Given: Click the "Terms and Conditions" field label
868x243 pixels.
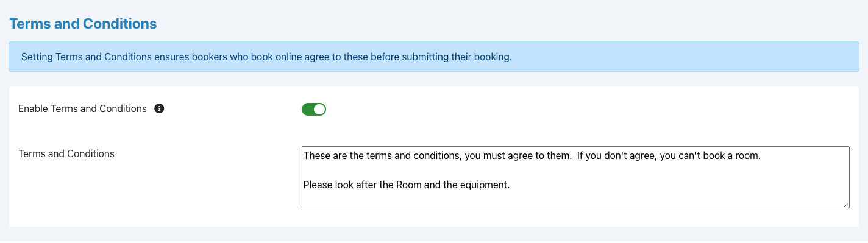Looking at the screenshot, I should [66, 153].
